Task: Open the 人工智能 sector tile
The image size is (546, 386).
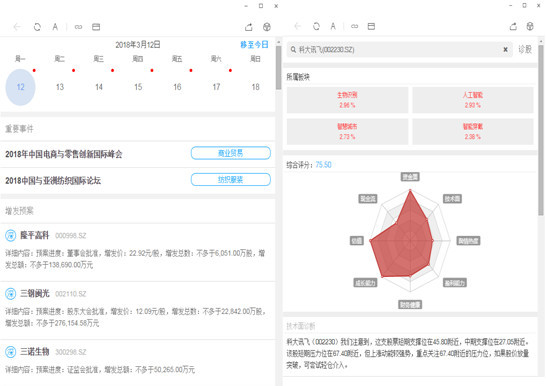Action: click(x=473, y=100)
